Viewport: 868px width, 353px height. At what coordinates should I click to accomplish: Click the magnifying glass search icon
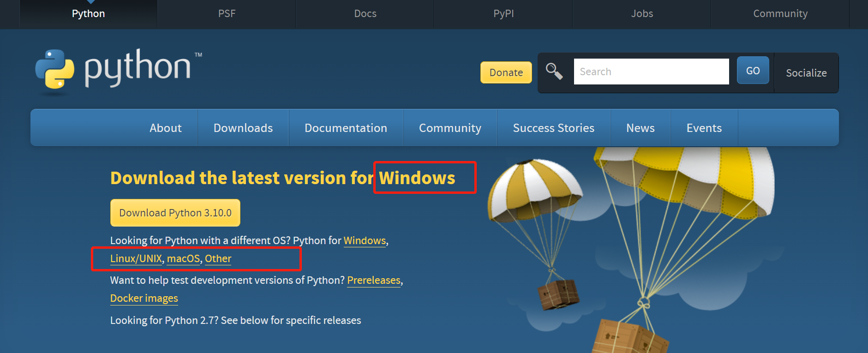[x=554, y=72]
